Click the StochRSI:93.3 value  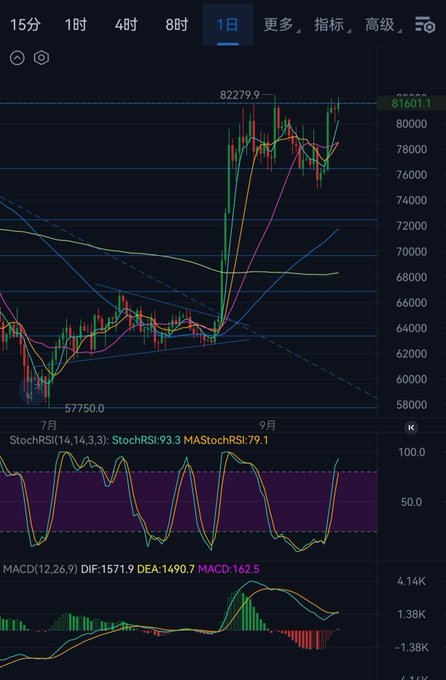pyautogui.click(x=146, y=440)
